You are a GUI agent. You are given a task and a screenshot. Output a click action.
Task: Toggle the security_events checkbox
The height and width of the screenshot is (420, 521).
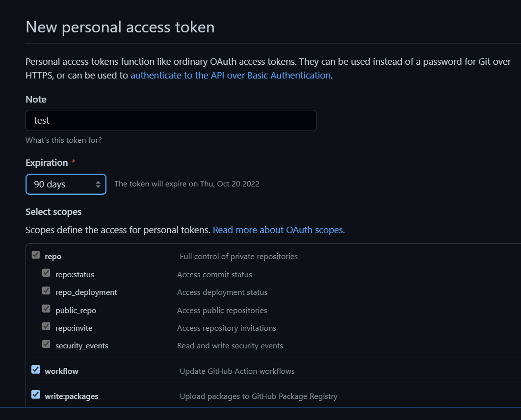tap(46, 344)
